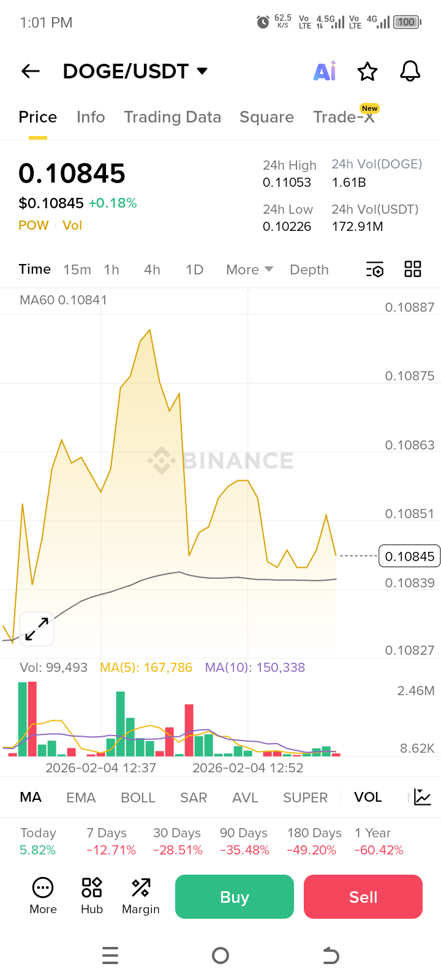Viewport: 441px width, 980px height.
Task: Expand the More timeframes dropdown
Action: point(249,269)
